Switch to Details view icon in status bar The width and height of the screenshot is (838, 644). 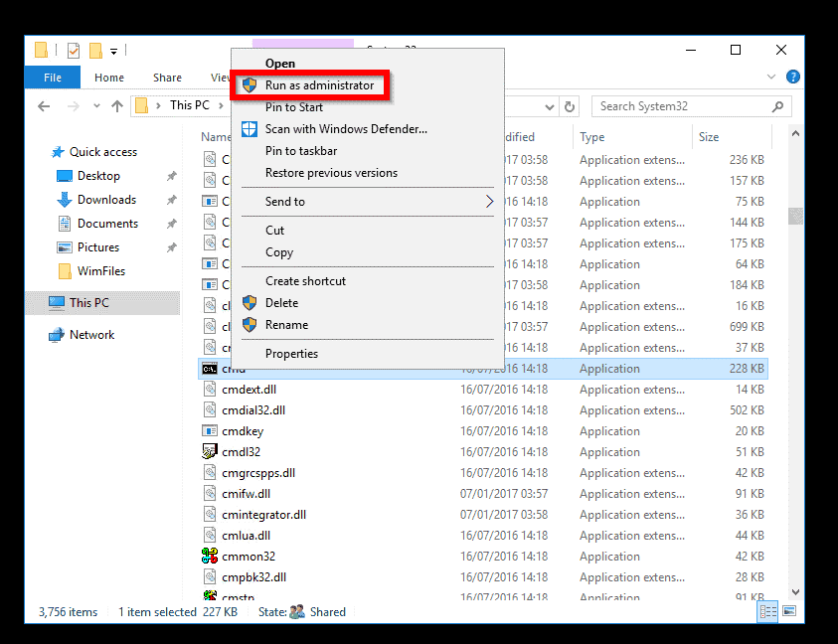coord(768,612)
